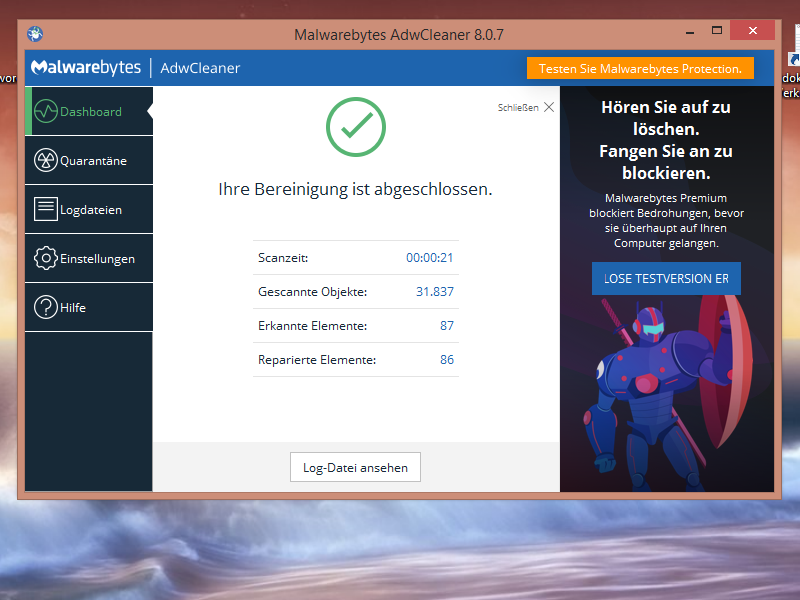Click the Scanzeit label
Viewport: 800px width, 600px height.
pyautogui.click(x=283, y=258)
